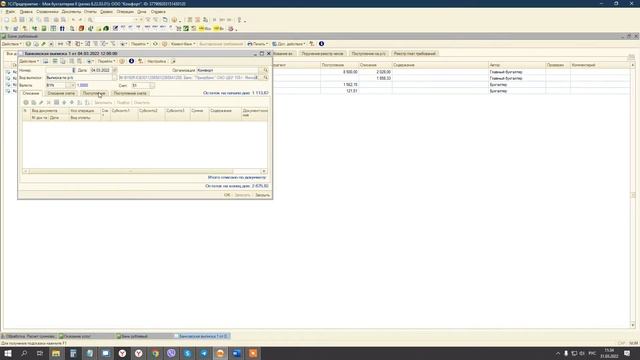This screenshot has height=360, width=640.
Task: Expand Перейти dropdown in Банк рублевый window
Action: click(140, 44)
